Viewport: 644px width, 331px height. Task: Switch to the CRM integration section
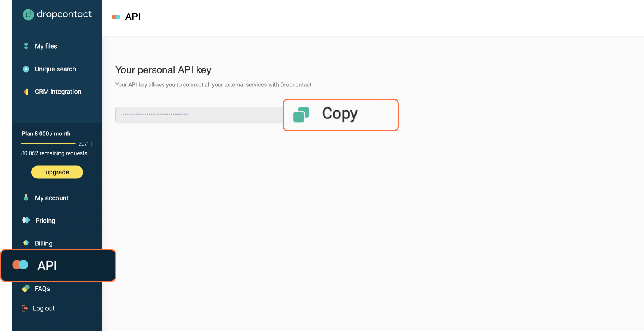click(x=58, y=91)
